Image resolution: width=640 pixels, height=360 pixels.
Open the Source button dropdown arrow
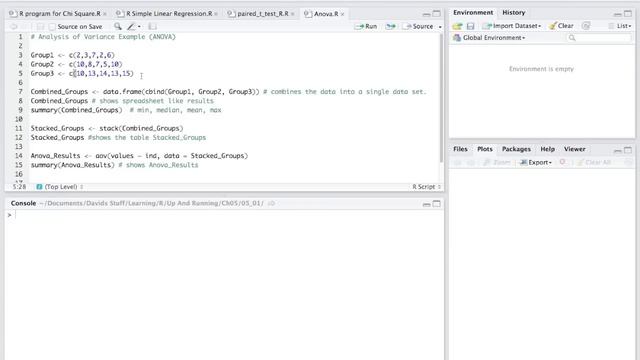(440, 27)
